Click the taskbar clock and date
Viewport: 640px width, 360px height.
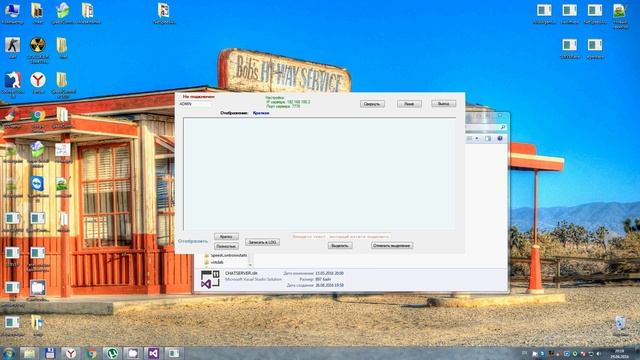pyautogui.click(x=619, y=354)
